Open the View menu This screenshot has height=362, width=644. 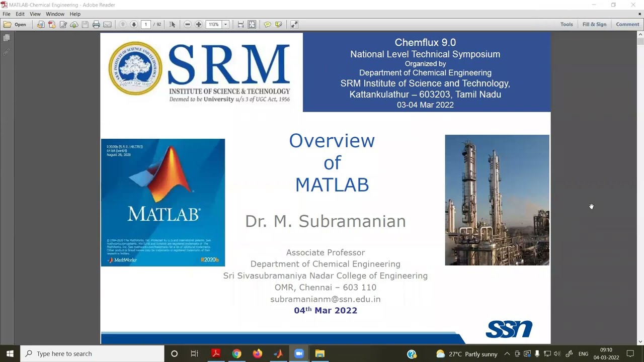point(35,14)
